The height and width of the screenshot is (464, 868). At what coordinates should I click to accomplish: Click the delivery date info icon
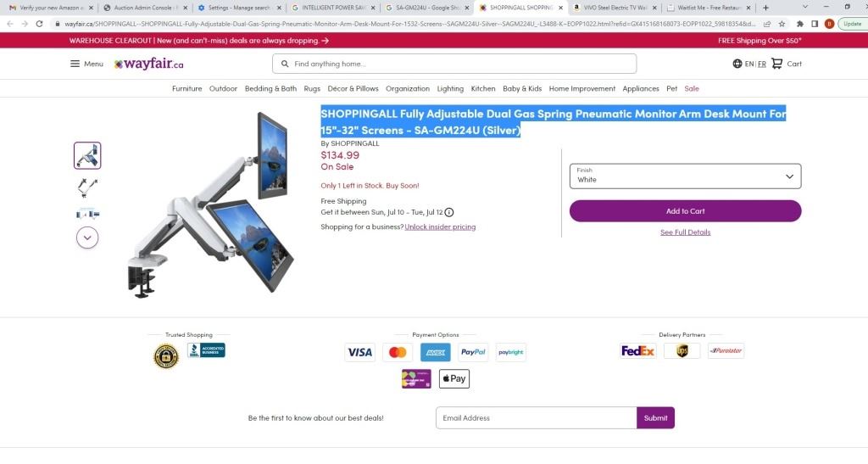pos(449,212)
